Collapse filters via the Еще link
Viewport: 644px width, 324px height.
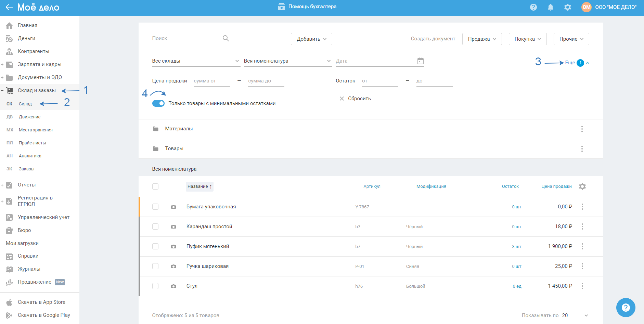(x=570, y=63)
